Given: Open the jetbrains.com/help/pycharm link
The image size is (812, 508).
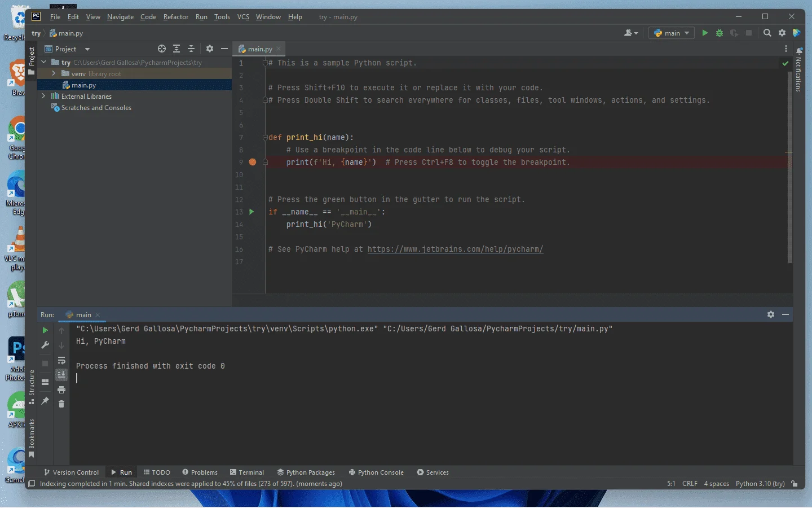Looking at the screenshot, I should point(455,249).
